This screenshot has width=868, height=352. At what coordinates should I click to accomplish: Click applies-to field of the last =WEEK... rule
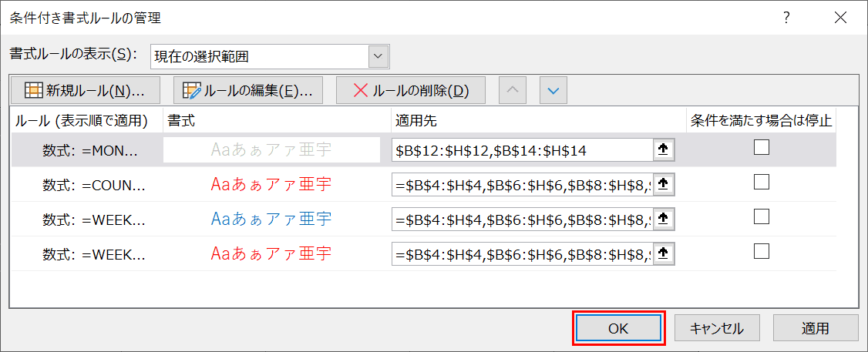coord(523,254)
